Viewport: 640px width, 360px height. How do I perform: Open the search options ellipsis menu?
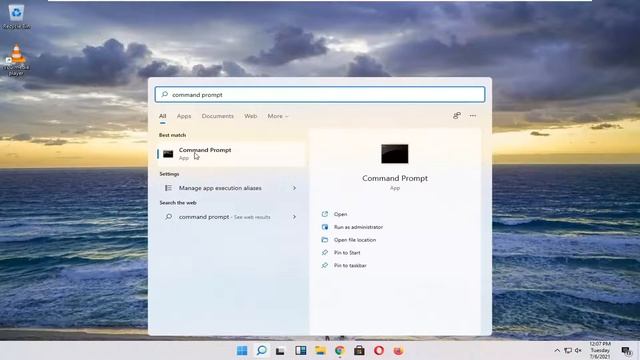point(473,116)
